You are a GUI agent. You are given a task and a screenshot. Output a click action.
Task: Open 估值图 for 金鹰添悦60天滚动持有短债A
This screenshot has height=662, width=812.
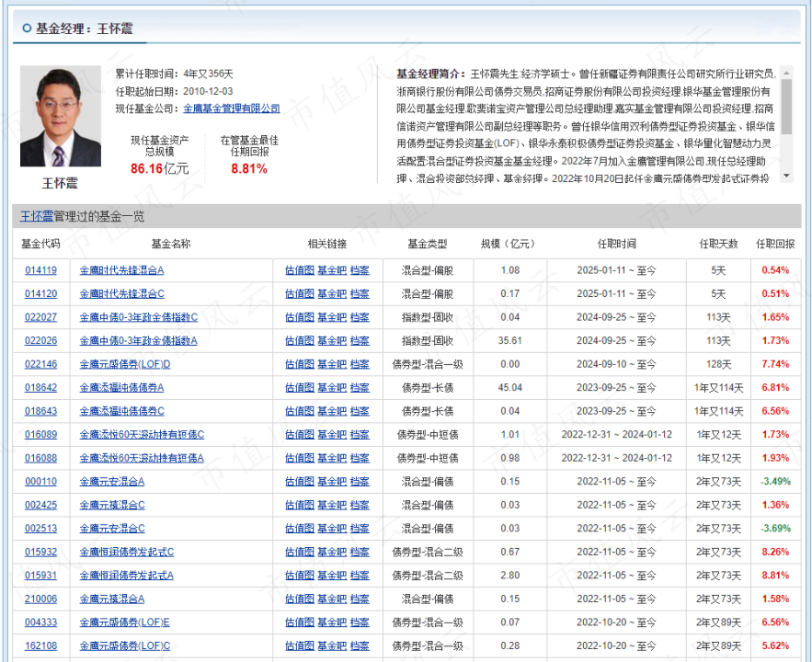click(299, 458)
